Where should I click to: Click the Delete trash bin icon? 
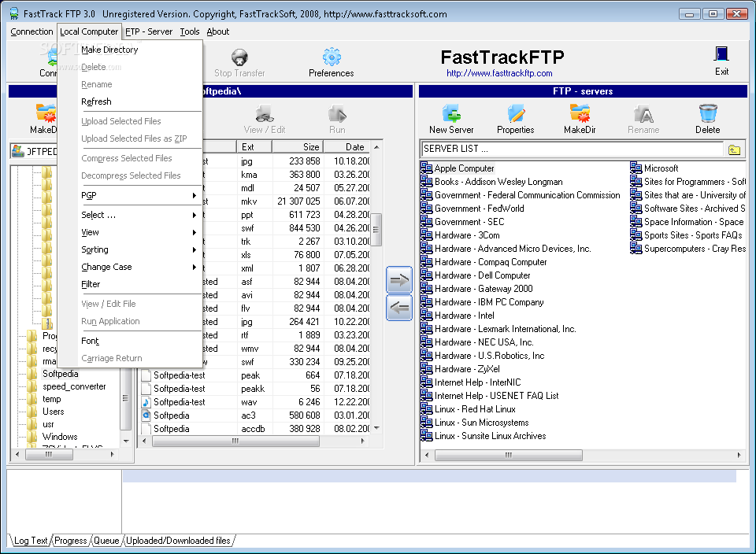(707, 113)
